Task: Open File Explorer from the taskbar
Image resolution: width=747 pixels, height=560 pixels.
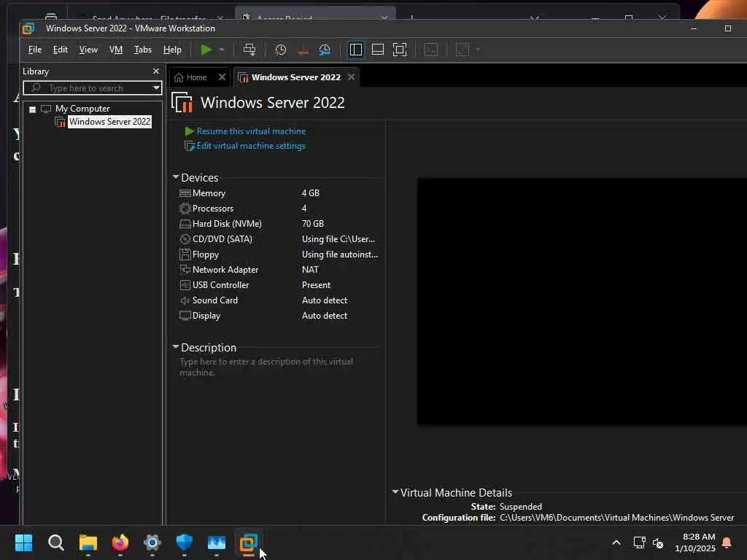Action: 88,542
